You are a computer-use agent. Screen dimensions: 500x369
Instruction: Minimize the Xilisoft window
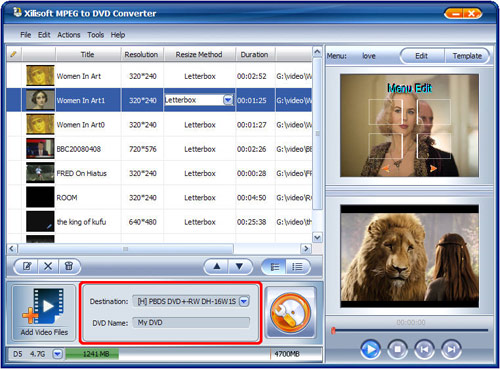454,13
